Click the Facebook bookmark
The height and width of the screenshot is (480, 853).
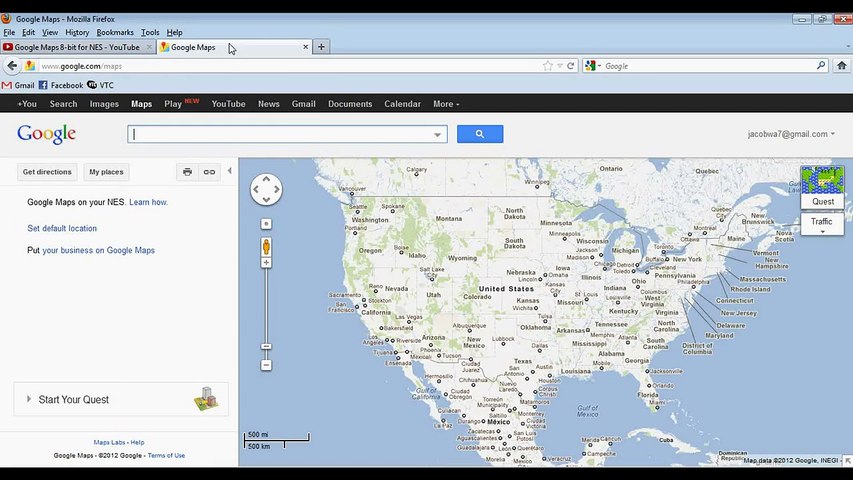point(61,85)
